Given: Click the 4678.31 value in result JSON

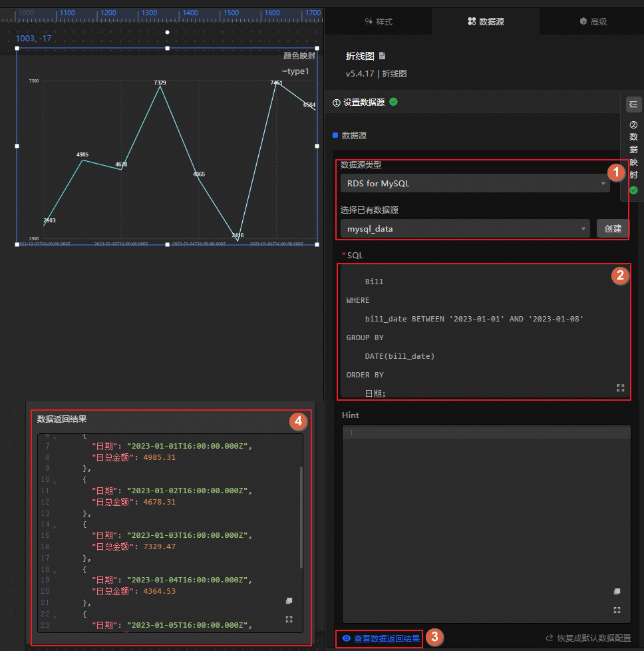Looking at the screenshot, I should pos(160,502).
